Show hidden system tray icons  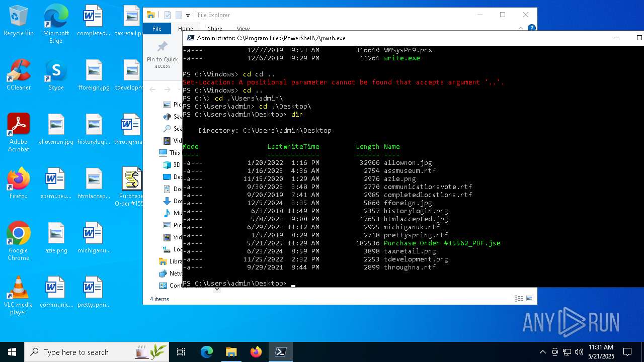(x=542, y=352)
